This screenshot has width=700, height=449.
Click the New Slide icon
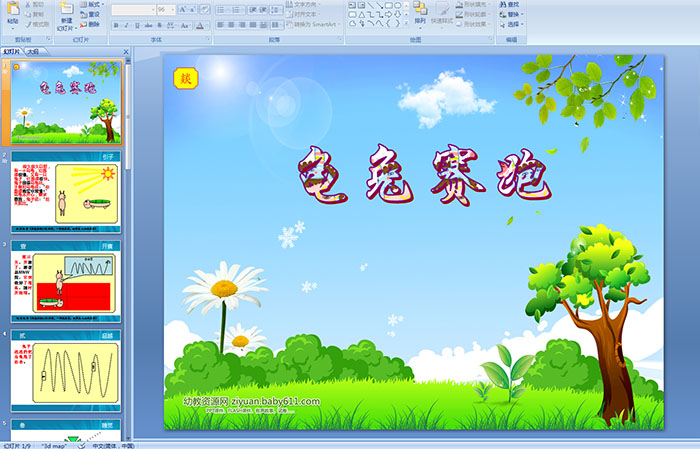tap(66, 9)
